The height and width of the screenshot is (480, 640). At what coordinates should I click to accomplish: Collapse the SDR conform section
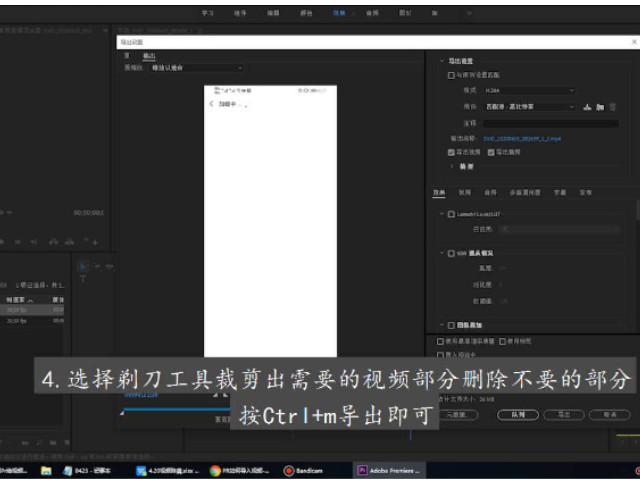pyautogui.click(x=442, y=253)
